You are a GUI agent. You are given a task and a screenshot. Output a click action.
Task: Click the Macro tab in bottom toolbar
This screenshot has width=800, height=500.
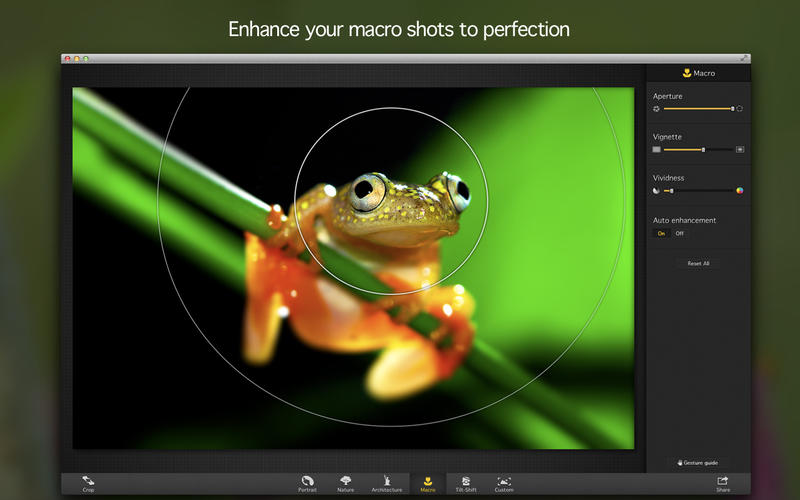(x=427, y=483)
